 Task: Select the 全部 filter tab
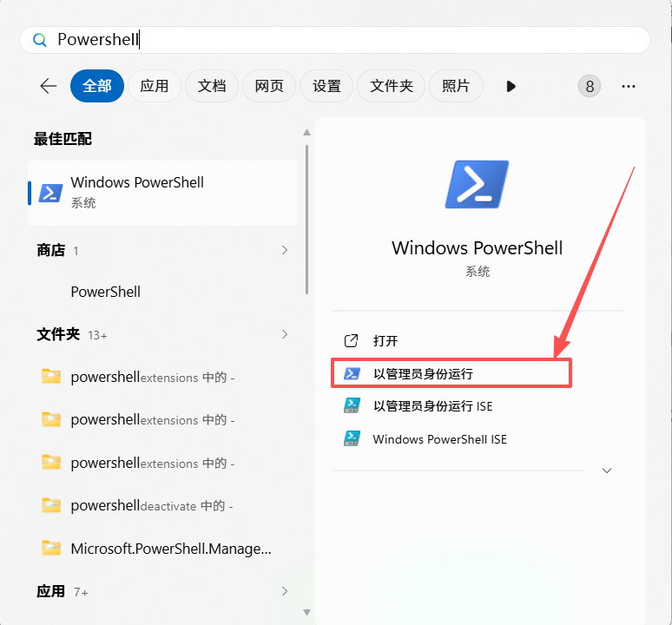pyautogui.click(x=97, y=86)
